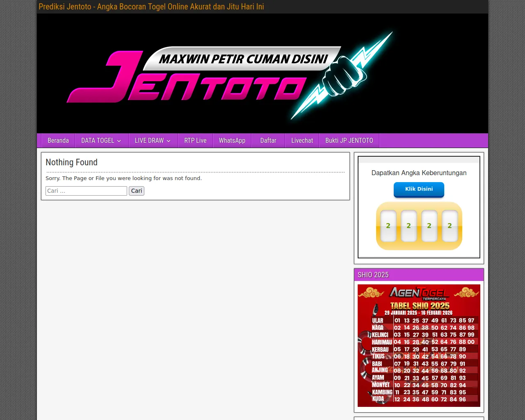
Task: Expand the LIVE DRAW navigation dropdown
Action: 149,140
